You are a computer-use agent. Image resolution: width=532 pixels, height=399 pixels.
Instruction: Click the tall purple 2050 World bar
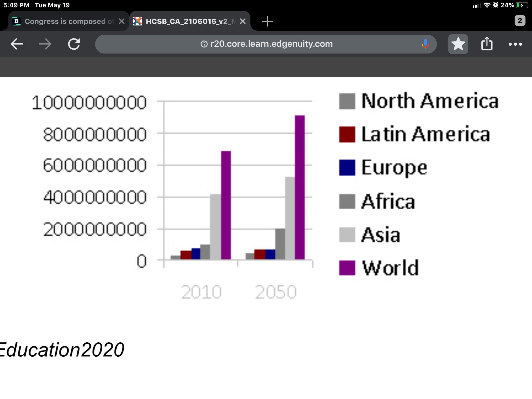coord(300,187)
